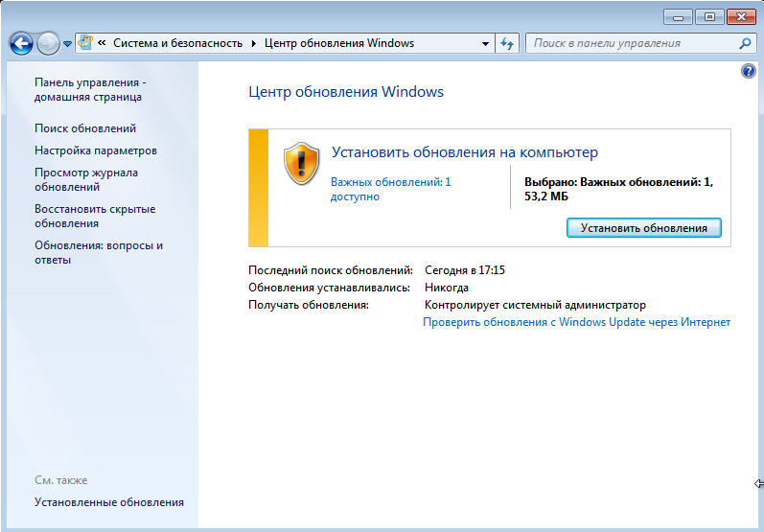Image resolution: width=764 pixels, height=532 pixels.
Task: Click the 'См. также' sidebar heading
Action: click(61, 480)
